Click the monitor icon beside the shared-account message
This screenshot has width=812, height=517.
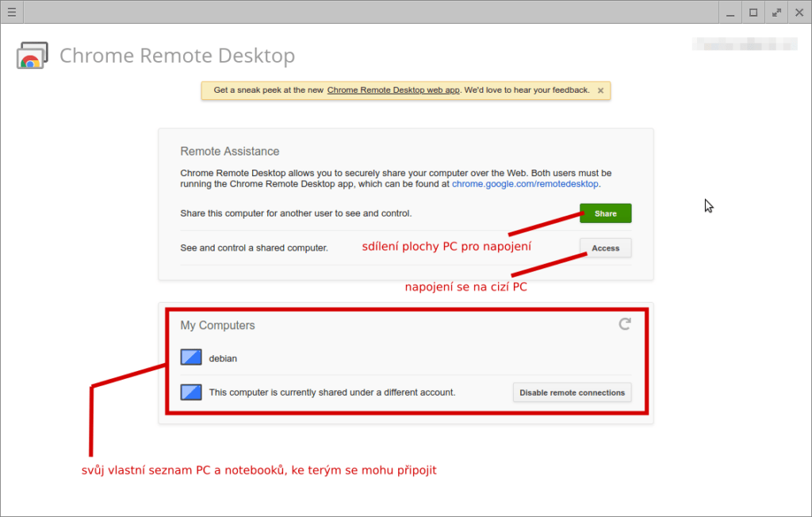click(x=191, y=393)
